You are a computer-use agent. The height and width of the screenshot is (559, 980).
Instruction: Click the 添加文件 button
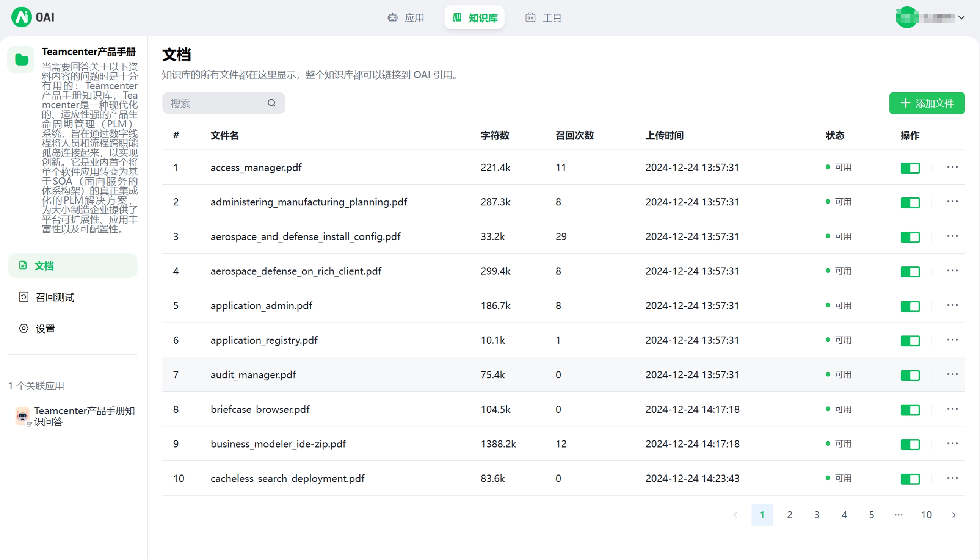[927, 103]
